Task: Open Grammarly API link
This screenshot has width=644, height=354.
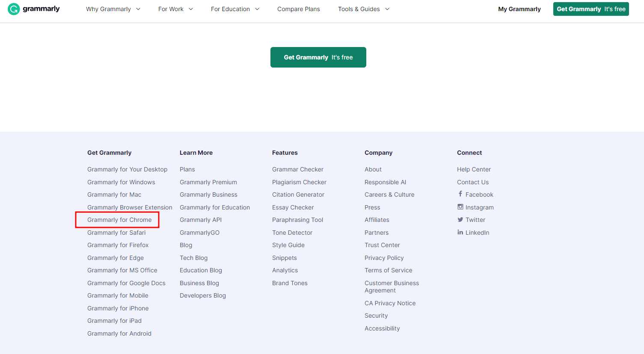Action: (201, 220)
